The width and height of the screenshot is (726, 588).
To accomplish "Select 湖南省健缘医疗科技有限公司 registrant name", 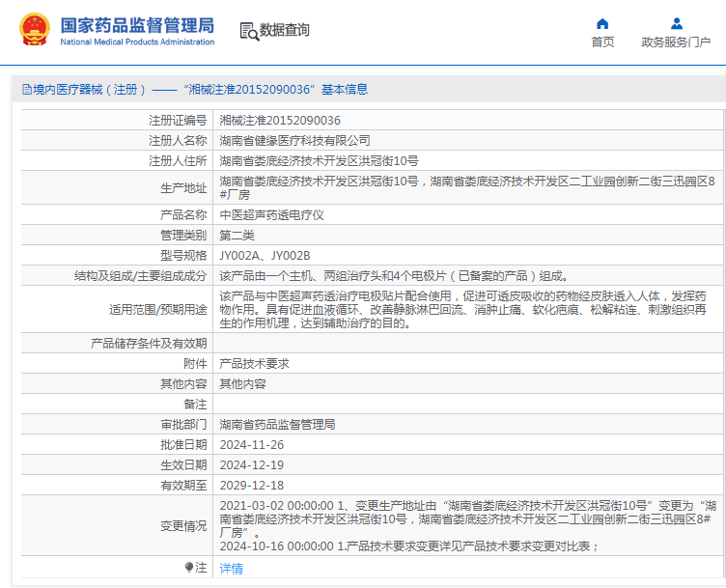I will click(294, 140).
